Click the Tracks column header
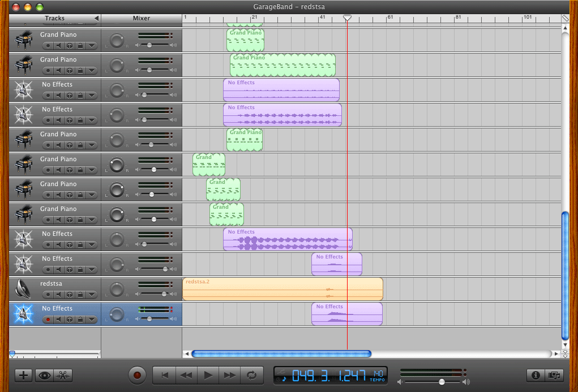The width and height of the screenshot is (578, 392). pos(54,18)
